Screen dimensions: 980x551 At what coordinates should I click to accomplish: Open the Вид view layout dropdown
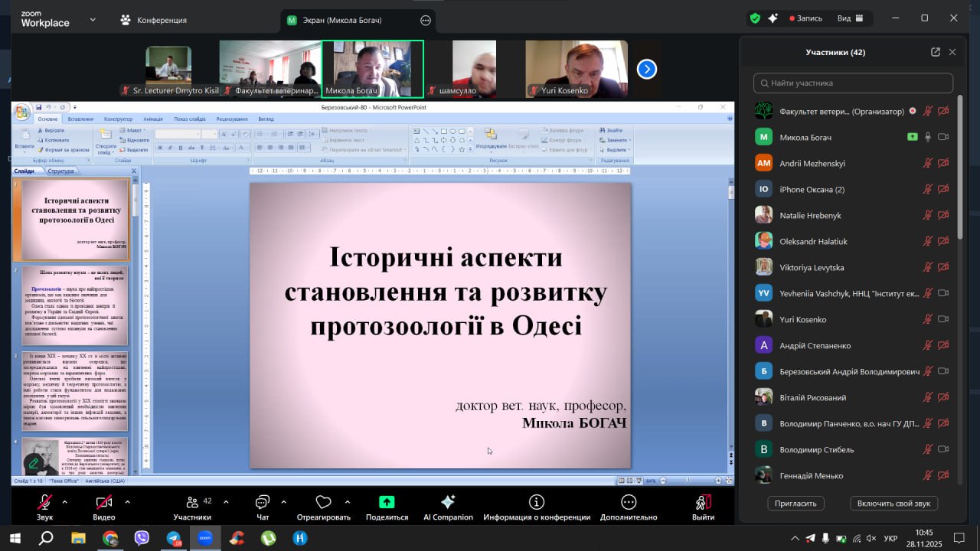pos(850,18)
